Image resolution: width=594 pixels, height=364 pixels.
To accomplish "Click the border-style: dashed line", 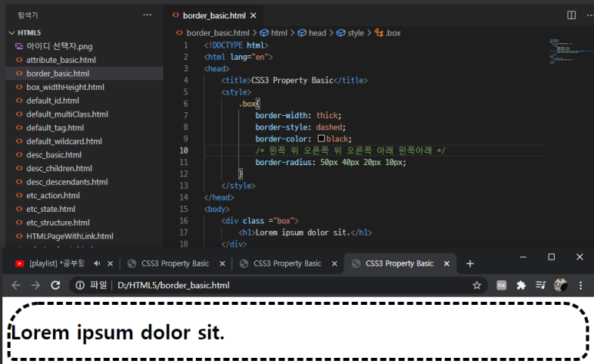I will tap(300, 127).
